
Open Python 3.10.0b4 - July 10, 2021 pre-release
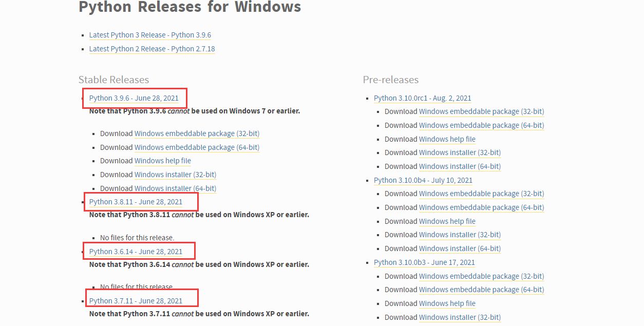tap(423, 180)
